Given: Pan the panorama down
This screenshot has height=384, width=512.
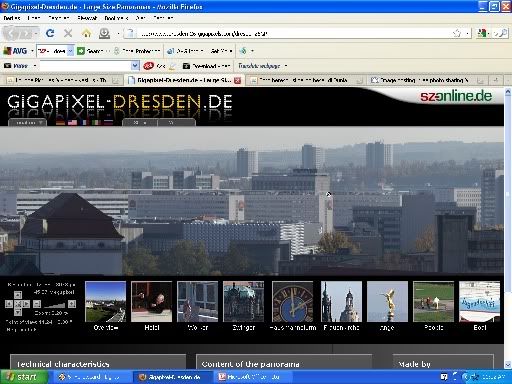Looking at the screenshot, I should [x=18, y=312].
